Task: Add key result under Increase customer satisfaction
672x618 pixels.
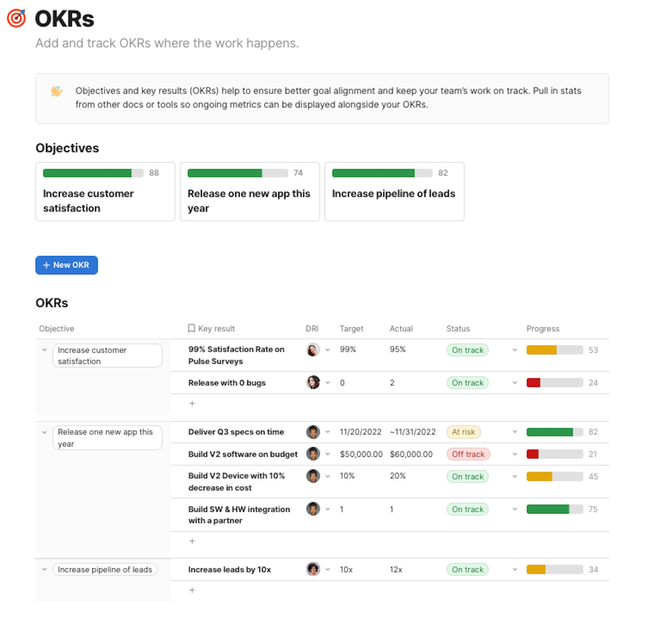Action: pyautogui.click(x=192, y=403)
